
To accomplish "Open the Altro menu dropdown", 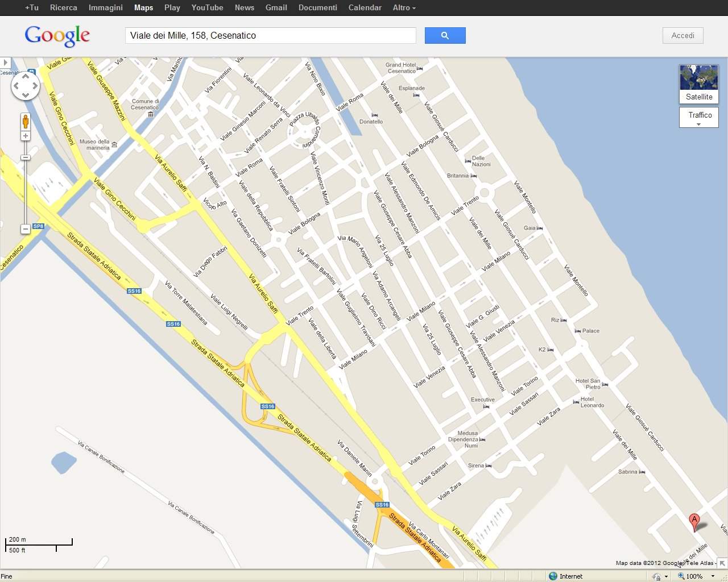I will 404,7.
